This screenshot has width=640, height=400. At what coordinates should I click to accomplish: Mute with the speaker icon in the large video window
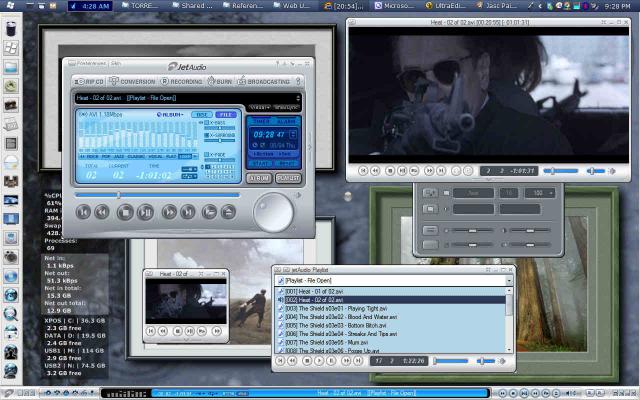click(612, 171)
